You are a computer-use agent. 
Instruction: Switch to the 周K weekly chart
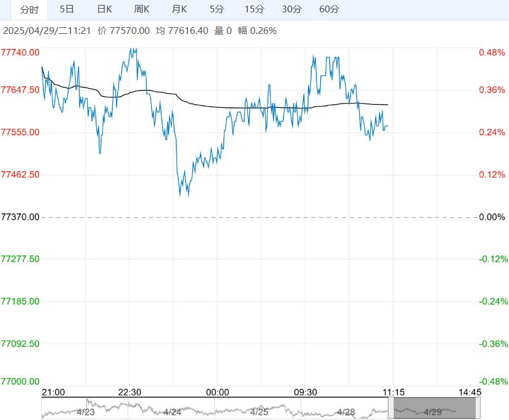pos(142,9)
